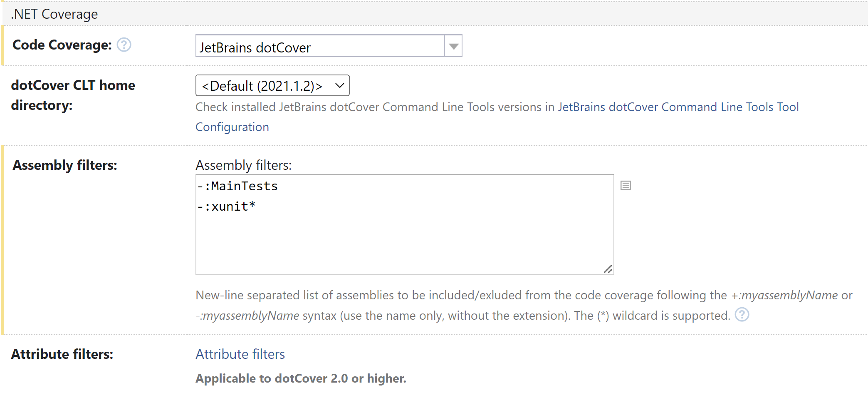The width and height of the screenshot is (868, 393).
Task: Click the "Applicable to dotCover 2.0 or higher" text
Action: pyautogui.click(x=300, y=378)
